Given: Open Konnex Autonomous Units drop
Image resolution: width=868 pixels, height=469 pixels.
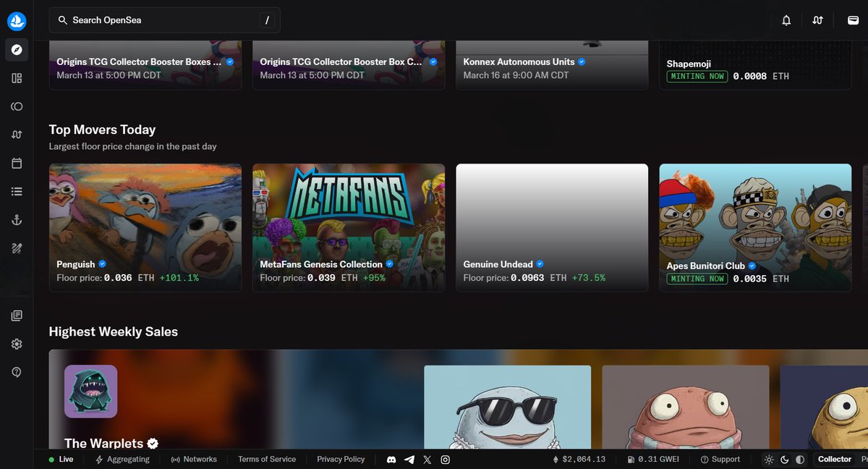Looking at the screenshot, I should click(x=552, y=65).
